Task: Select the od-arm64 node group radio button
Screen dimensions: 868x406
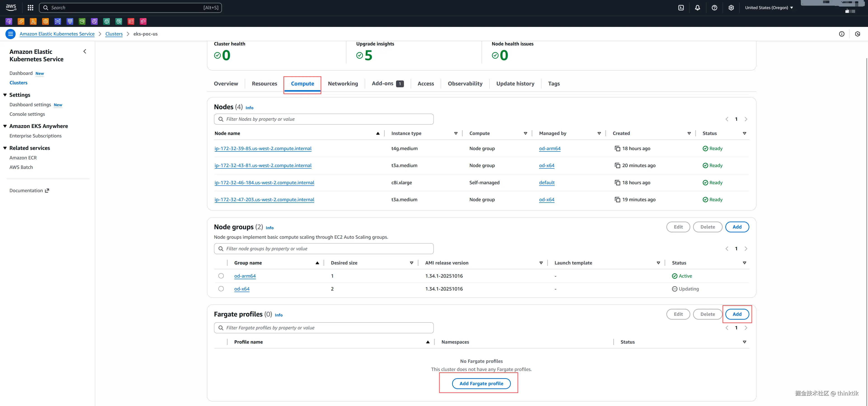Action: [x=221, y=276]
